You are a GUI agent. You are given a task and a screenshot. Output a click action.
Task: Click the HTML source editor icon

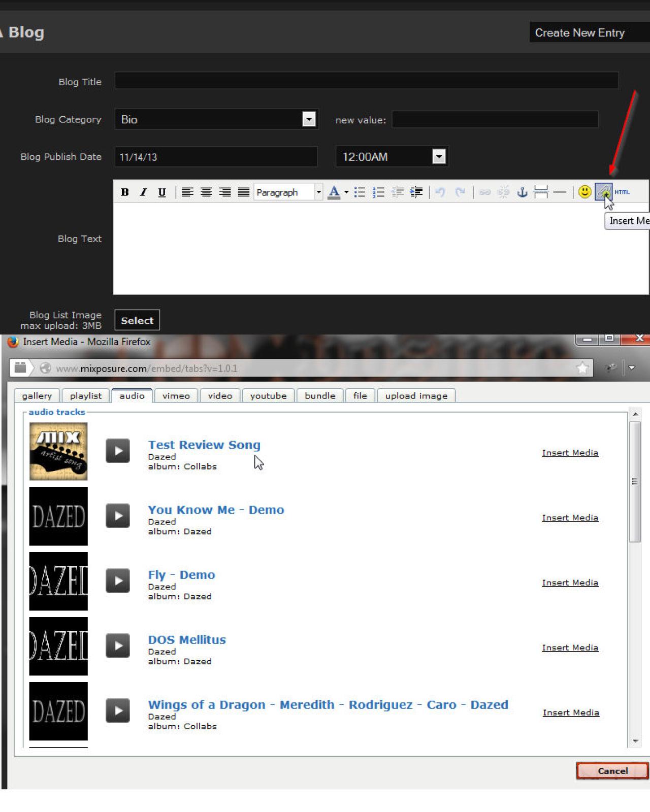(622, 192)
